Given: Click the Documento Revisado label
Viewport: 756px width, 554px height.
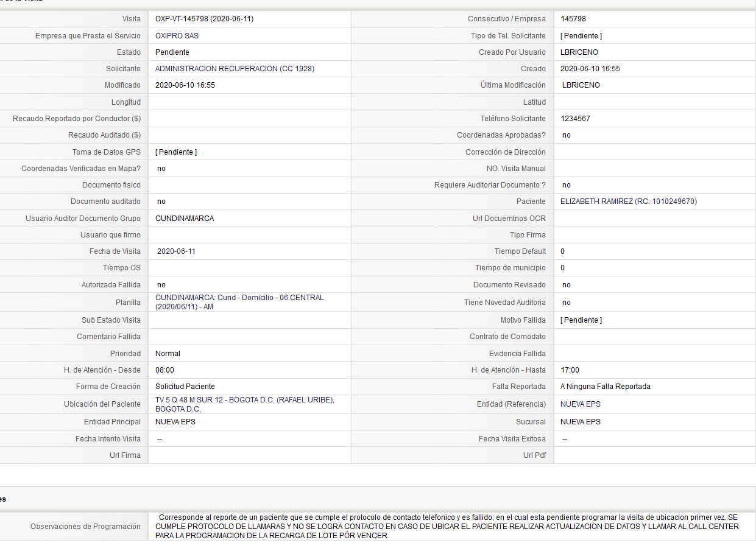Looking at the screenshot, I should [509, 285].
